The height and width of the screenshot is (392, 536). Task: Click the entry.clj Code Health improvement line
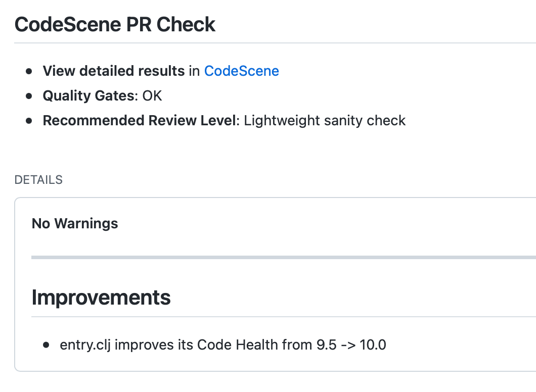click(x=223, y=345)
